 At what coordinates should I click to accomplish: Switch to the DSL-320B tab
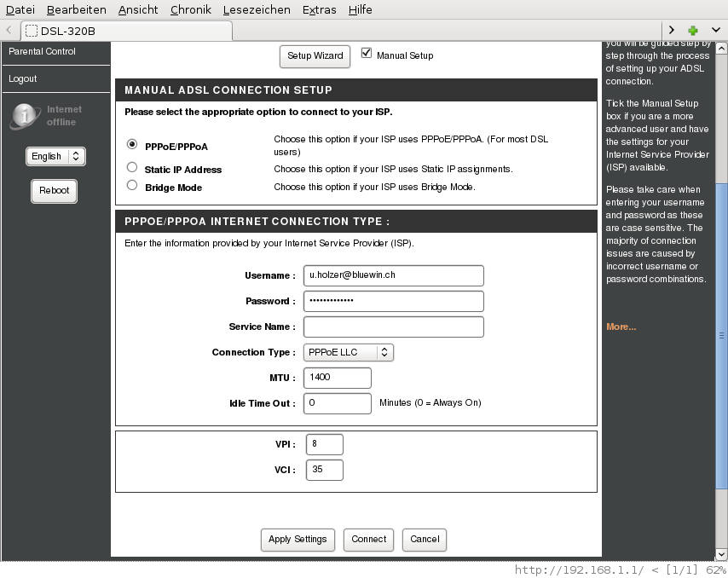tap(126, 31)
